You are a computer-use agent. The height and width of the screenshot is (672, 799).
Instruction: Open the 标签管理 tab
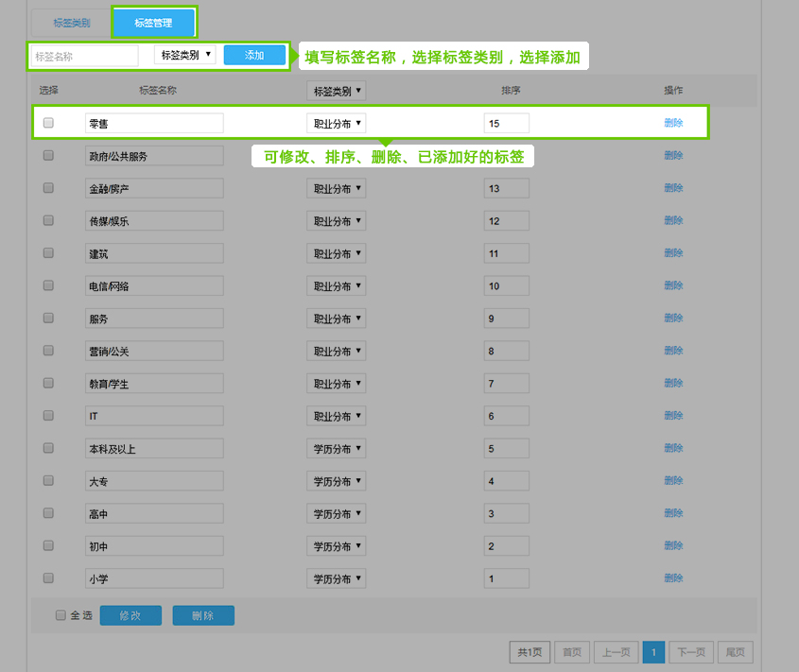153,23
